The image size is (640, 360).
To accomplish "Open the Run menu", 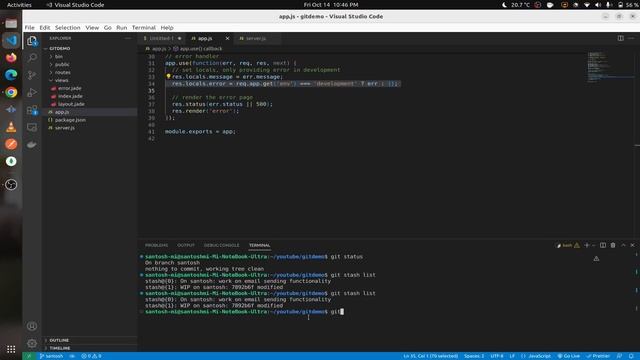I will (x=121, y=27).
